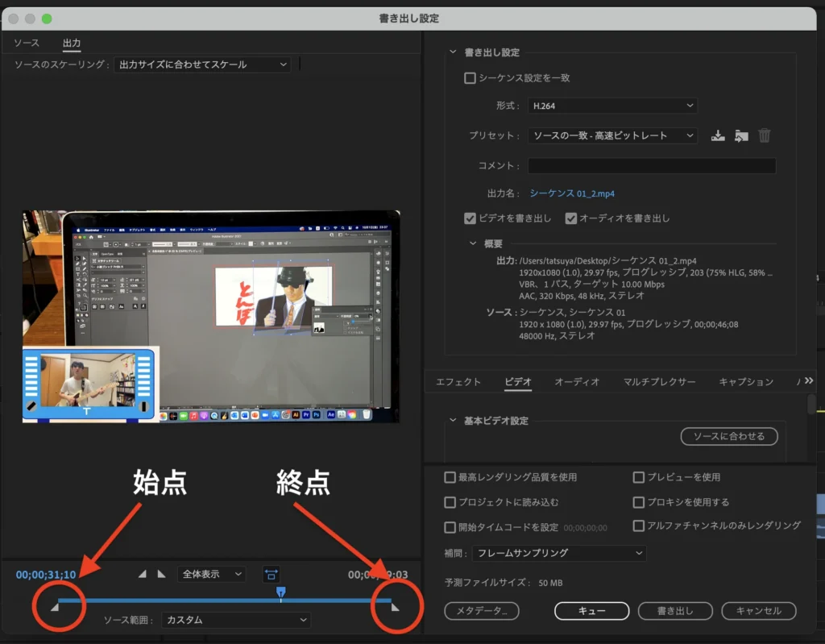Click the set in point triangle icon
The width and height of the screenshot is (825, 644).
(x=143, y=574)
